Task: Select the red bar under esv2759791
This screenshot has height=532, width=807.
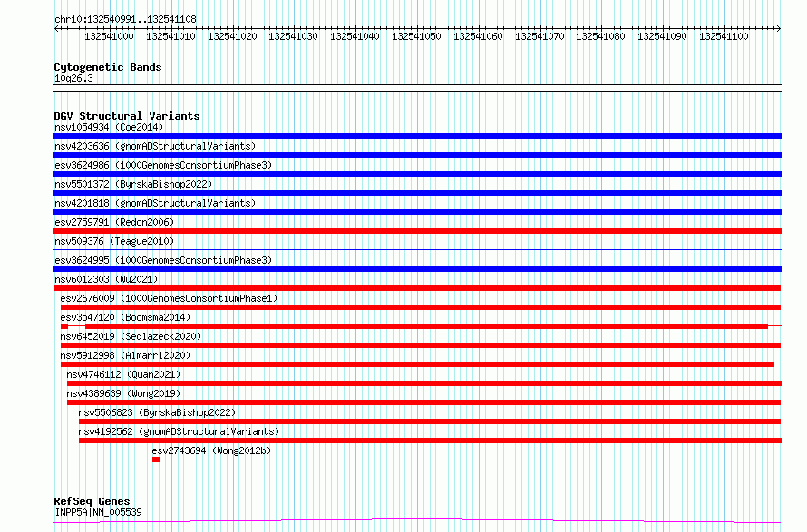Action: pos(417,231)
